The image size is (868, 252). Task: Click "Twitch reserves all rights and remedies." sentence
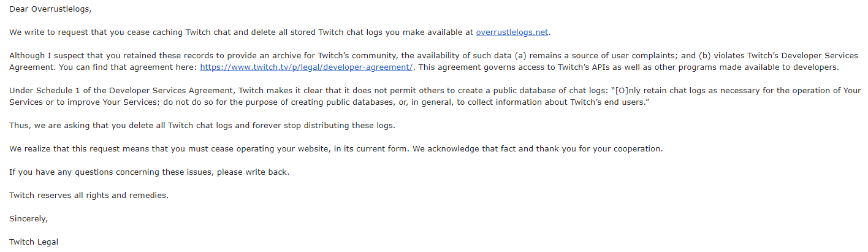tap(89, 195)
